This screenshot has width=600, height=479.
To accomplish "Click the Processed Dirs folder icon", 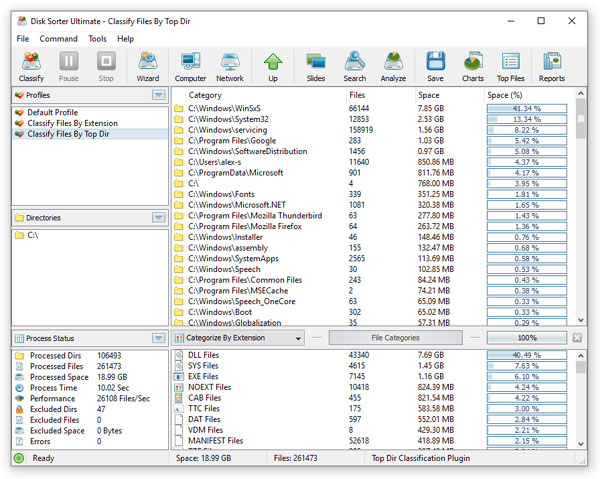I will (20, 356).
